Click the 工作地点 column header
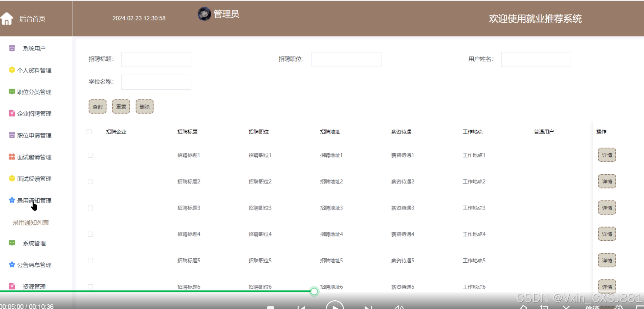The image size is (644, 309). pos(473,132)
